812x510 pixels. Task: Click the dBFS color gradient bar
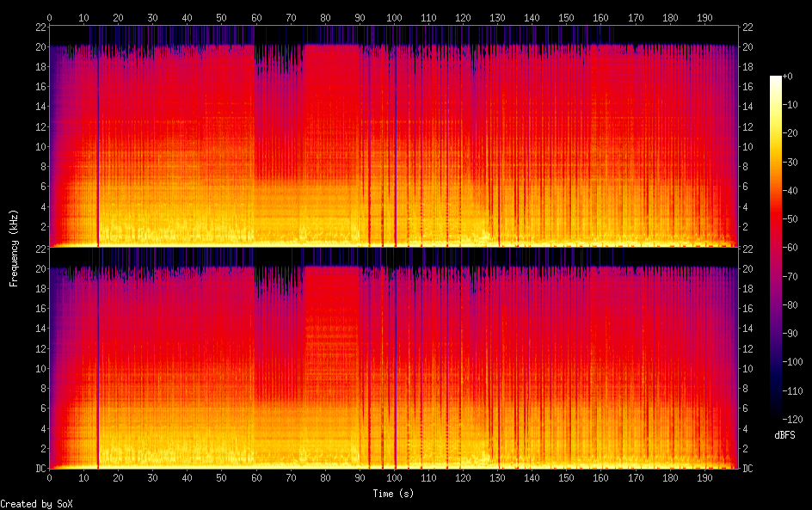pyautogui.click(x=776, y=247)
